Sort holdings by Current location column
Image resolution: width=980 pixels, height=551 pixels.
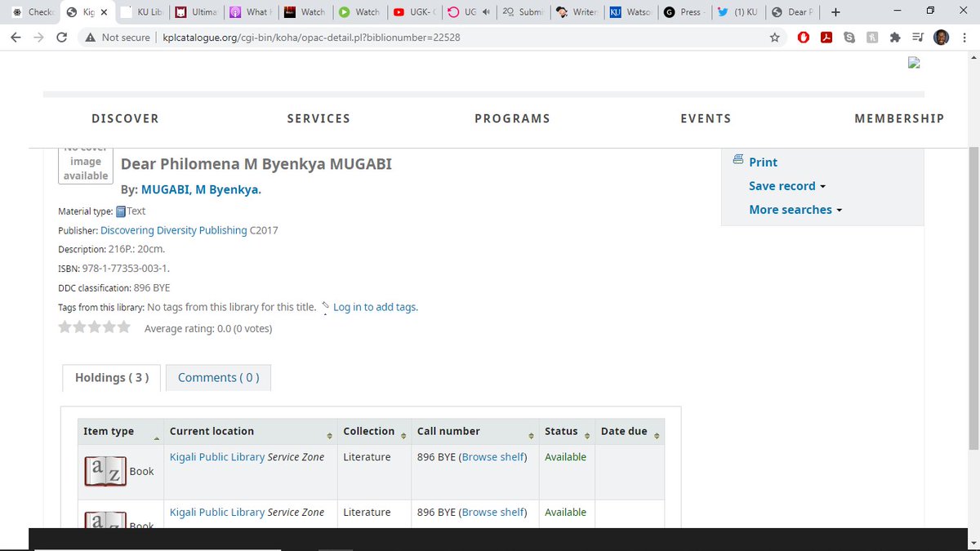click(251, 432)
